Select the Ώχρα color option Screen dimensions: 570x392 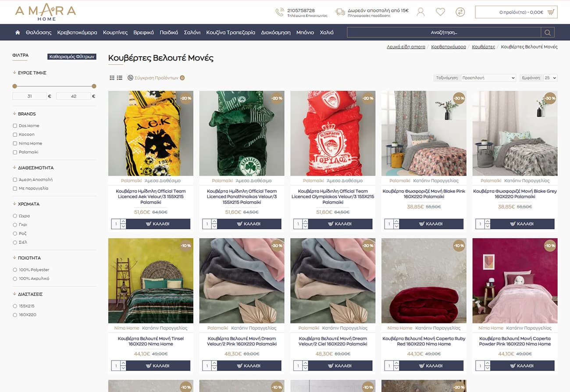click(15, 216)
